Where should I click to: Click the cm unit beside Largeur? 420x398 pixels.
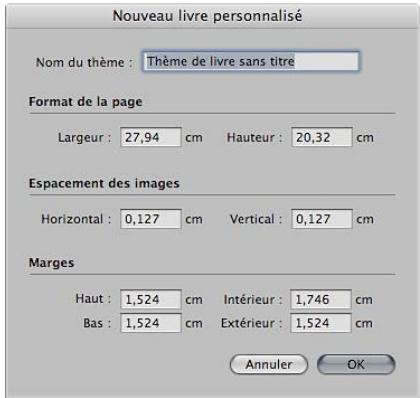coord(194,138)
